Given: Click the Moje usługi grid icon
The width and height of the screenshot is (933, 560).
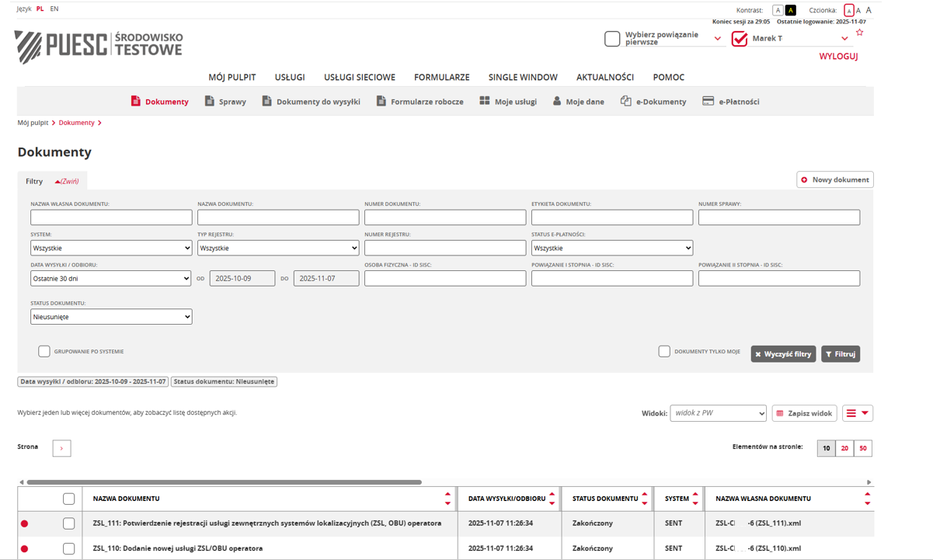Looking at the screenshot, I should click(485, 101).
